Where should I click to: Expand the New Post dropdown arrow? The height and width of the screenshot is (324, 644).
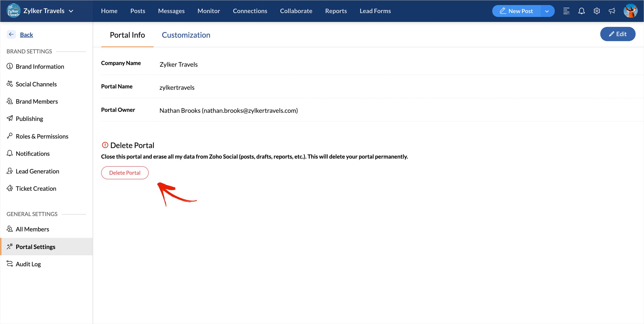547,11
